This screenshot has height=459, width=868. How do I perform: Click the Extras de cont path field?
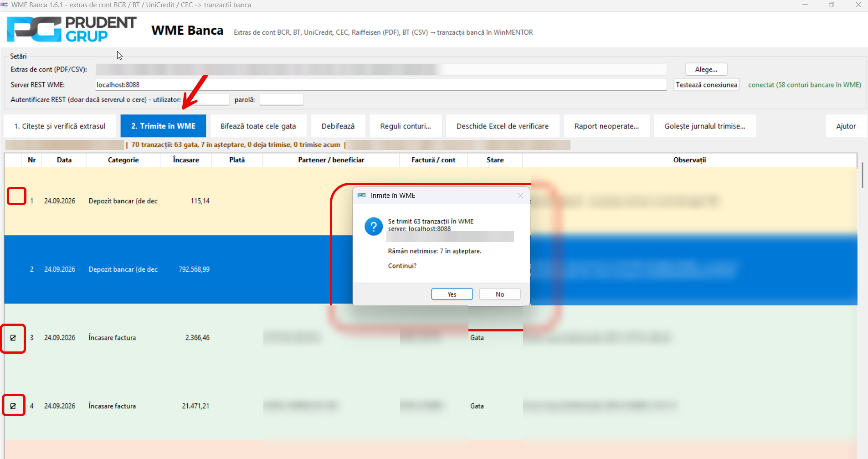coord(381,69)
